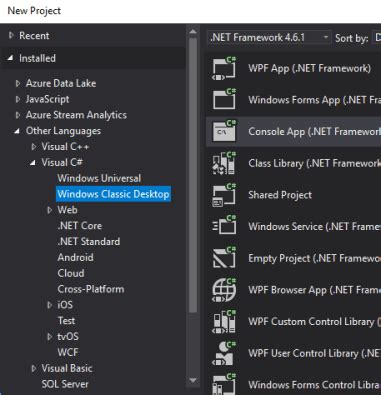Choose WPF Browser App template name
Image resolution: width=381 pixels, height=395 pixels.
tap(314, 290)
